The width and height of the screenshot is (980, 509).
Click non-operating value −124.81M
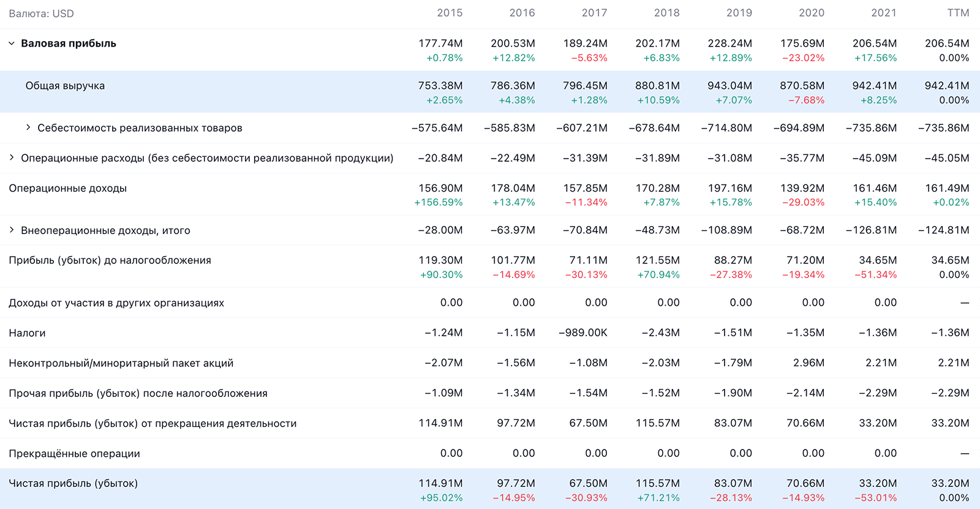coord(944,230)
